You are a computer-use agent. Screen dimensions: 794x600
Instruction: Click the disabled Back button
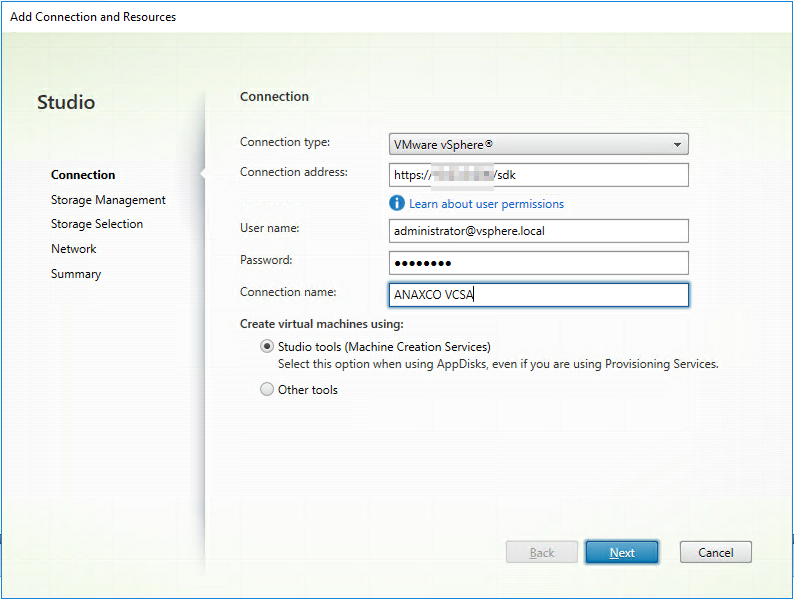pos(542,552)
